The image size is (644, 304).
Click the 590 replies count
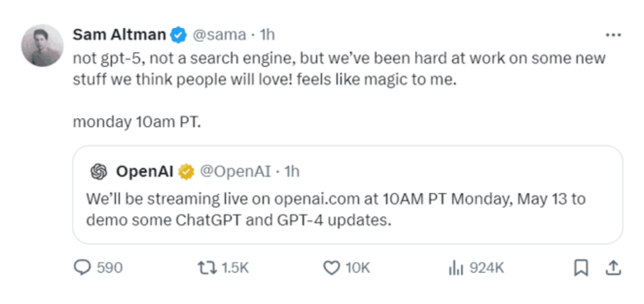(110, 268)
